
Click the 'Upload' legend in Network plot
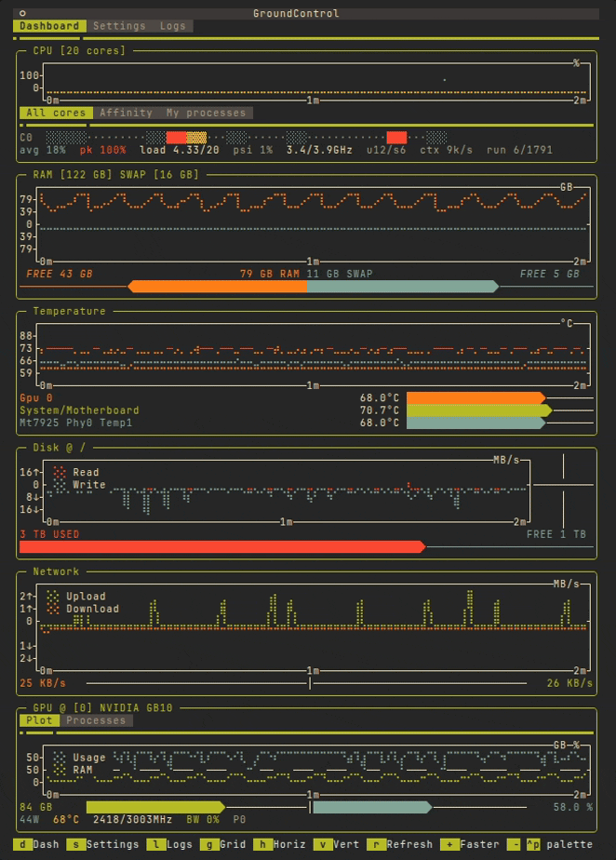click(87, 597)
